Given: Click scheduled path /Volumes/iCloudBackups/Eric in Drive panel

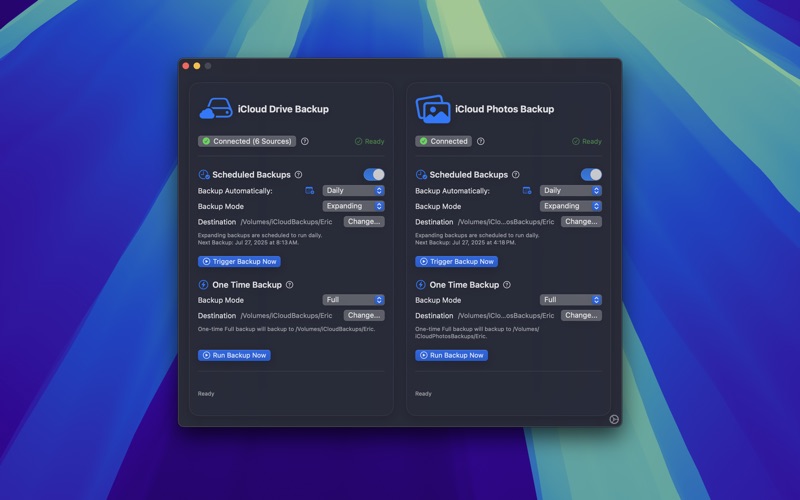Looking at the screenshot, I should tap(286, 222).
